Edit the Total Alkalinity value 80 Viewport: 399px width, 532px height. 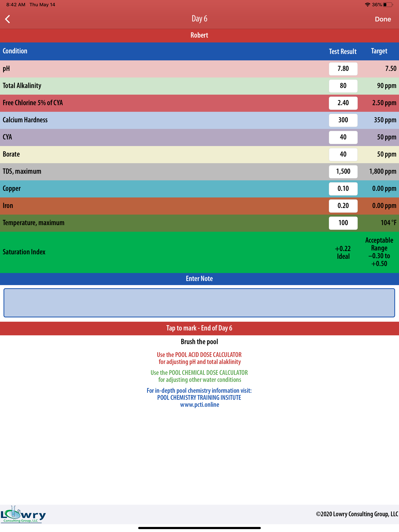click(x=343, y=86)
